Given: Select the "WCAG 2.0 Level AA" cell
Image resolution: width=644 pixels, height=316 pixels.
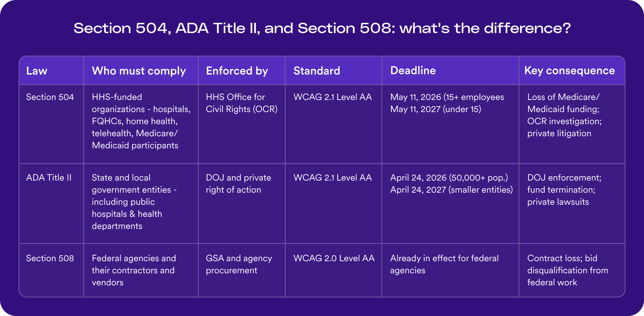Looking at the screenshot, I should (334, 258).
